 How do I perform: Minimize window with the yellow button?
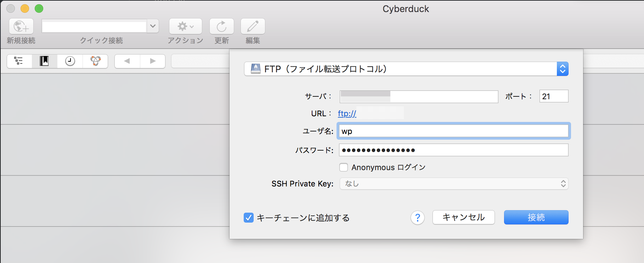click(x=25, y=9)
